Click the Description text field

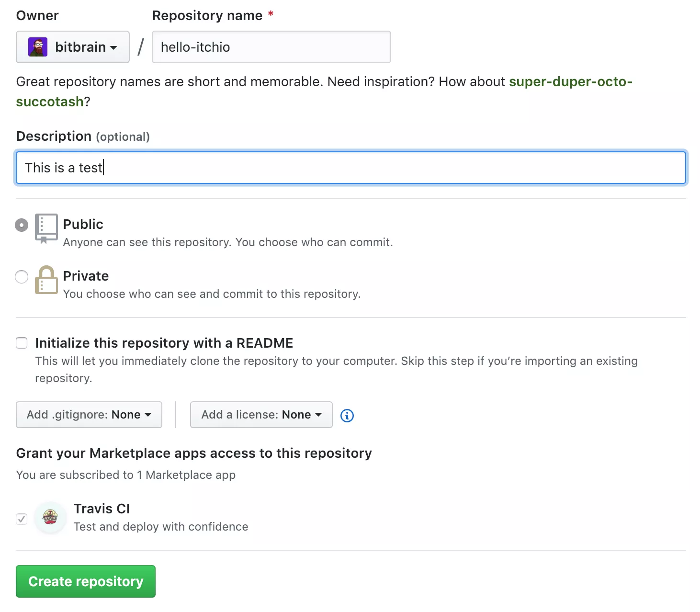coord(351,168)
